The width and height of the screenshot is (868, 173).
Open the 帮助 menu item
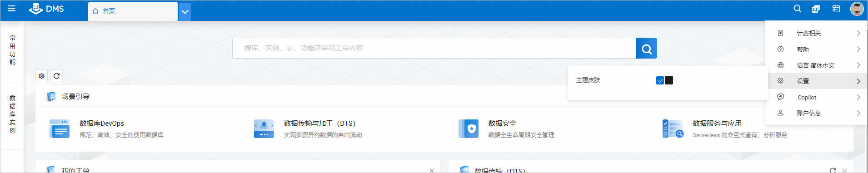pos(816,49)
